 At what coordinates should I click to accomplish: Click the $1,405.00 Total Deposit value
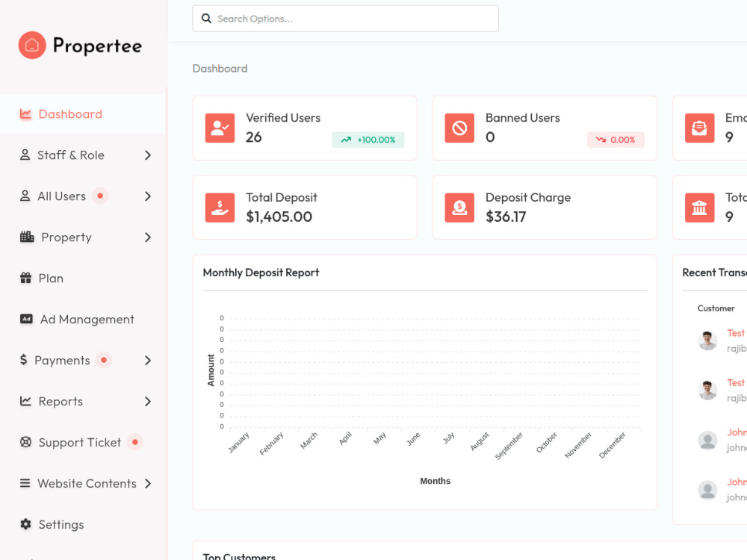pos(279,217)
